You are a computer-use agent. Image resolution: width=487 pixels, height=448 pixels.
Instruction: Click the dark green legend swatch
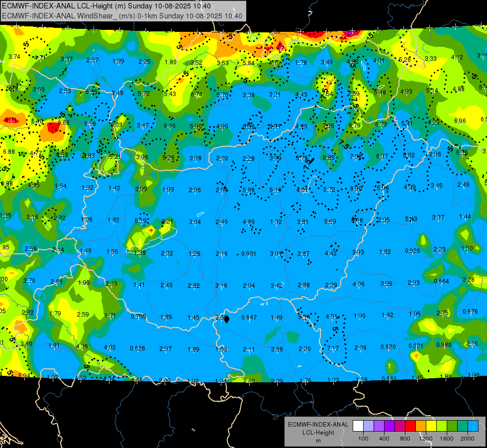(x=452, y=426)
